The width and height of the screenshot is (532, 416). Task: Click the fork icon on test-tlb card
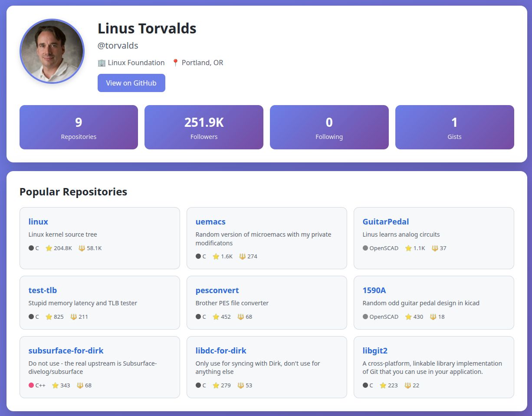(x=74, y=317)
